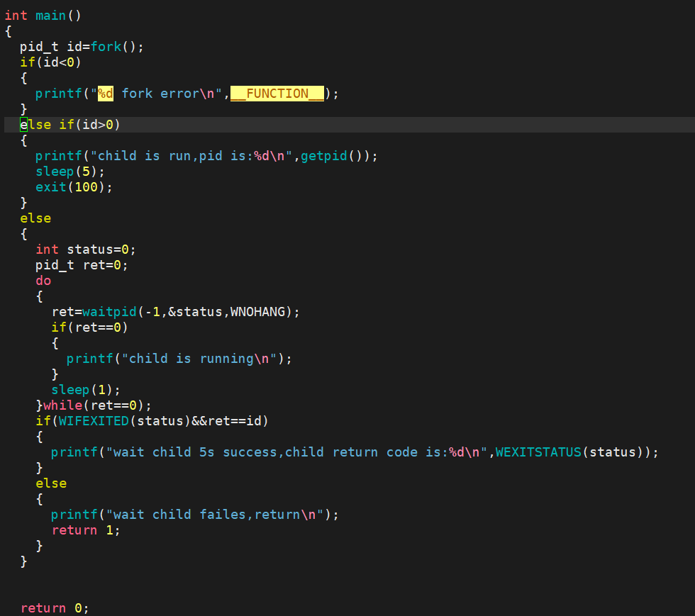Viewport: 695px width, 616px height.
Task: Click 'child is run,pid is' printf line
Action: [x=206, y=156]
